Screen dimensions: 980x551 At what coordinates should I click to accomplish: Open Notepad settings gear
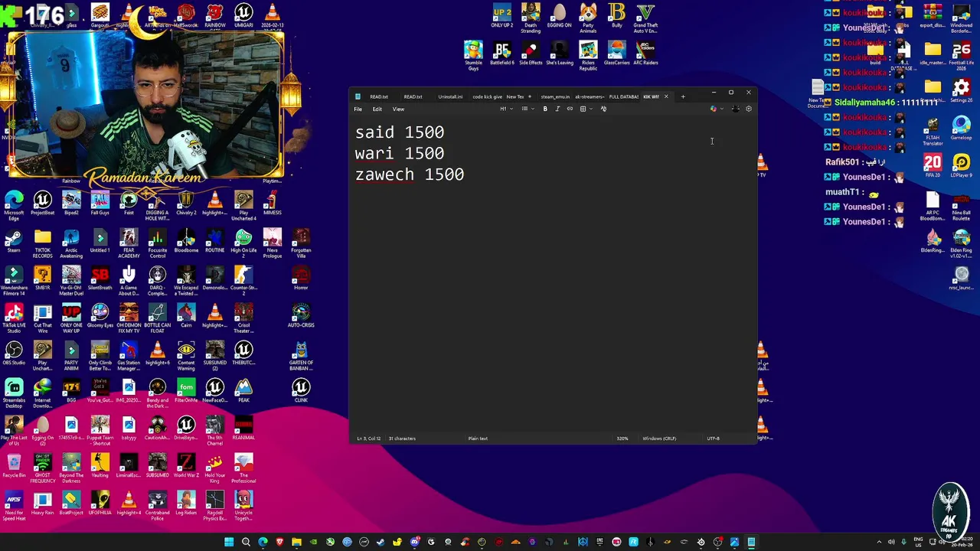click(749, 109)
